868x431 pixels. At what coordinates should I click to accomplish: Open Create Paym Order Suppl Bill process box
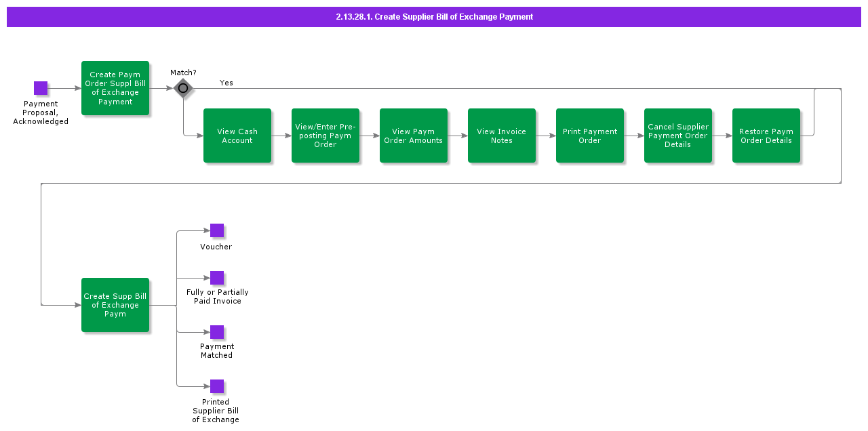tap(115, 88)
